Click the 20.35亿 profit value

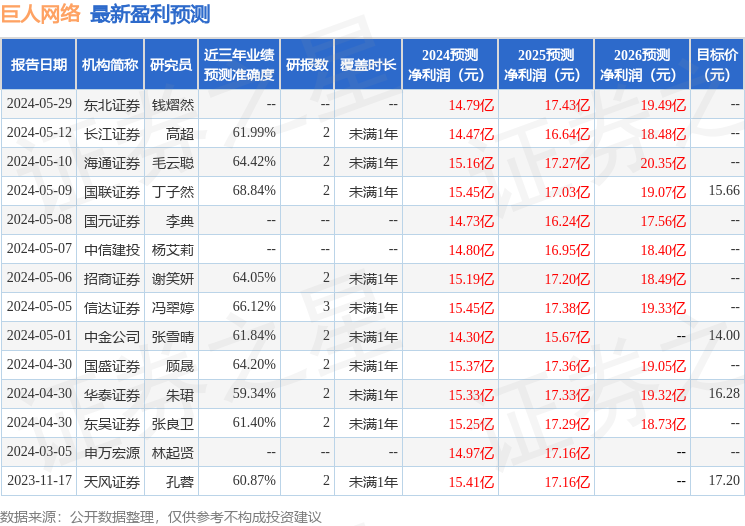pos(663,163)
